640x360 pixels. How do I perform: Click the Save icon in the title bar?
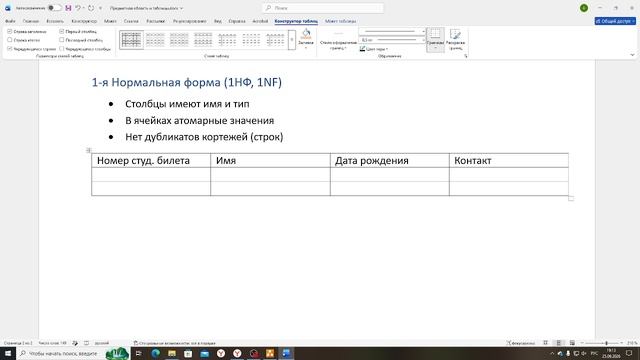(x=68, y=8)
